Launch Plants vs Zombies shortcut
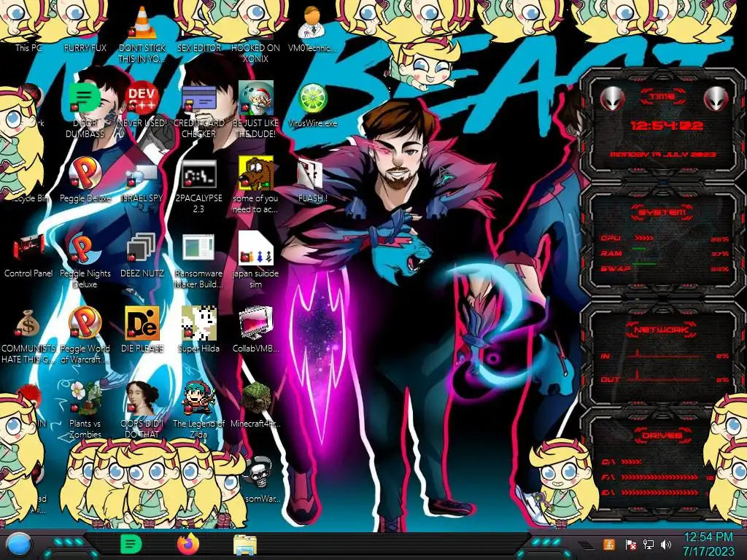747x560 pixels. pyautogui.click(x=85, y=411)
